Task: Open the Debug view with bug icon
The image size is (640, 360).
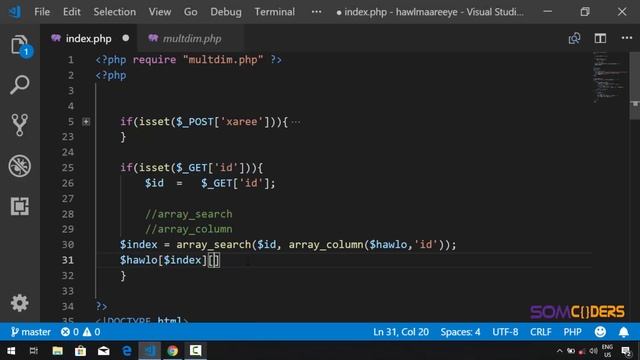Action: click(x=20, y=166)
